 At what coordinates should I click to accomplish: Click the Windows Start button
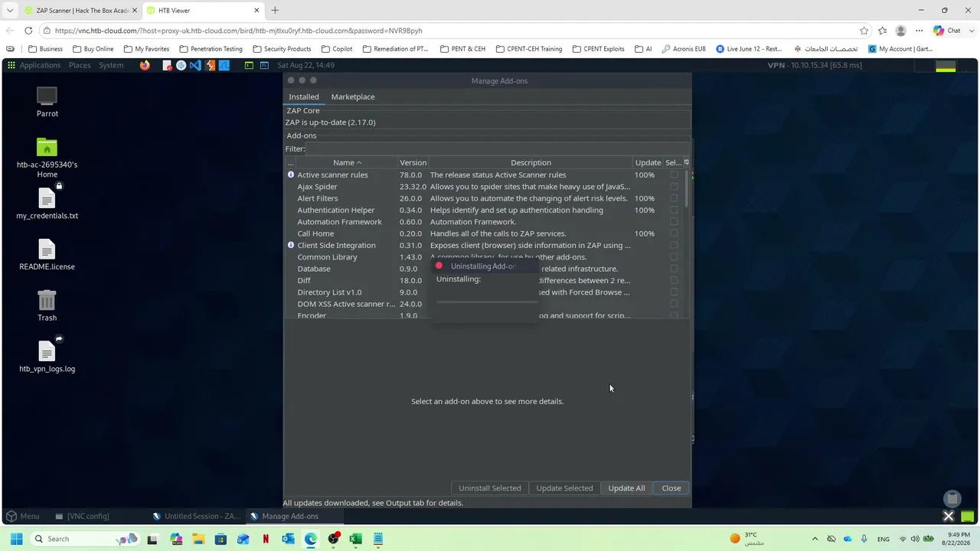[16, 539]
